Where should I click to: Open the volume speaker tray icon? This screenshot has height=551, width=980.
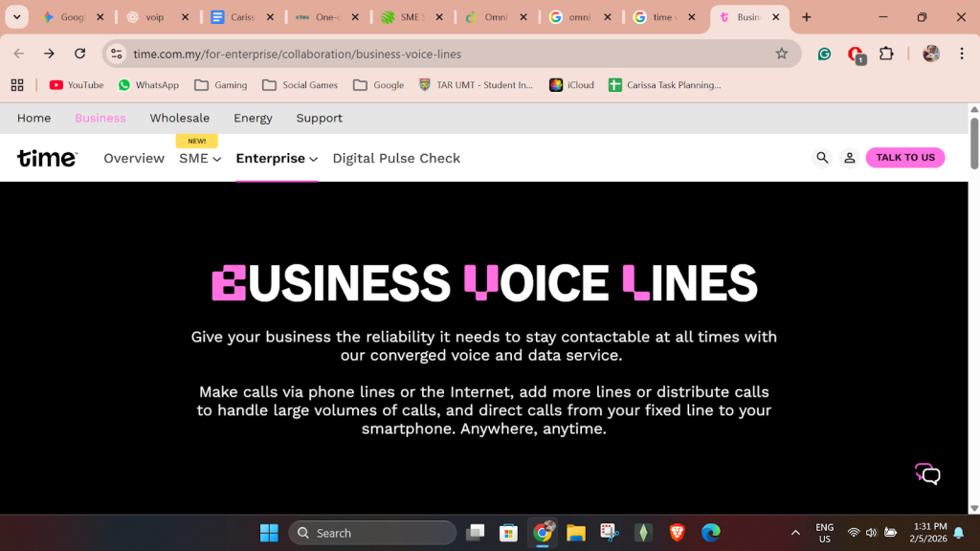point(871,533)
